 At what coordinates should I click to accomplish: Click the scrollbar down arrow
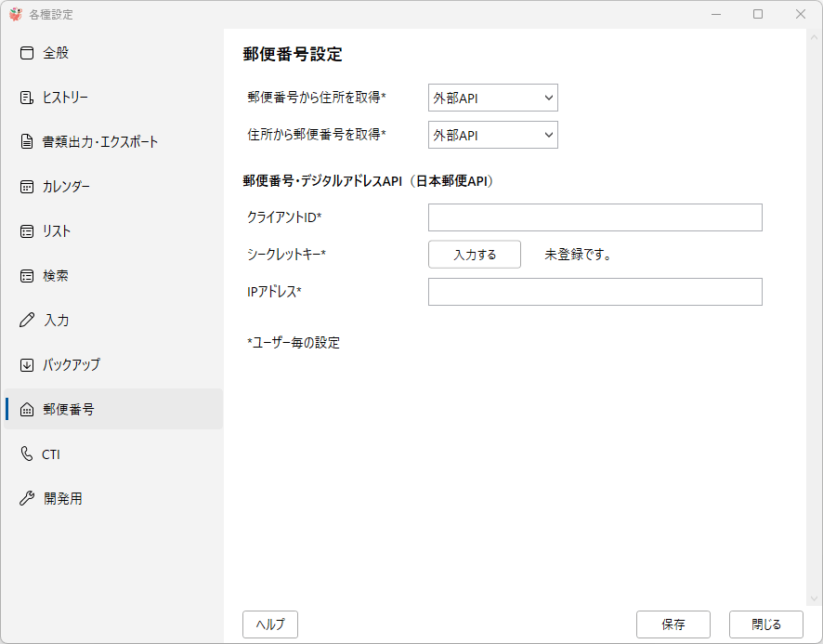point(814,598)
